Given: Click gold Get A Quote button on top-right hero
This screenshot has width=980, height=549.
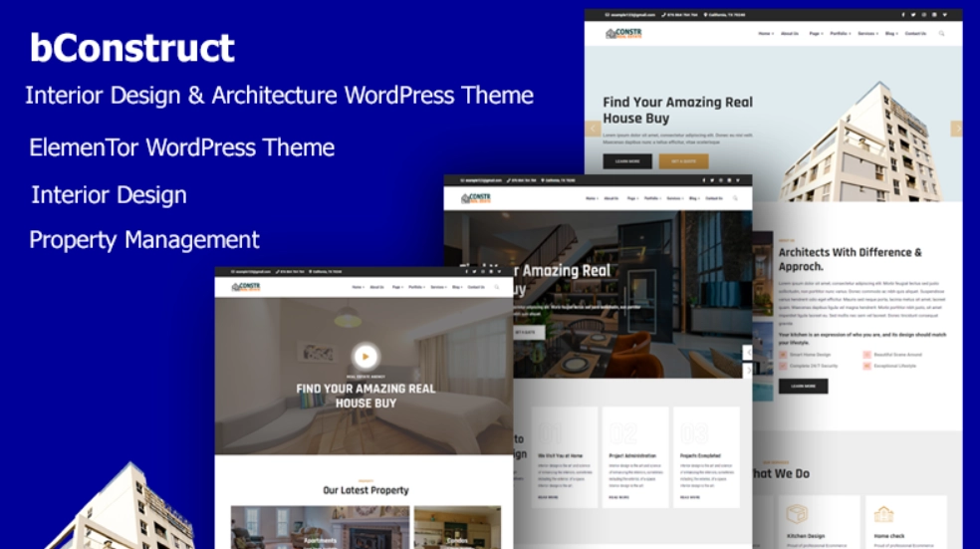Looking at the screenshot, I should pyautogui.click(x=684, y=161).
